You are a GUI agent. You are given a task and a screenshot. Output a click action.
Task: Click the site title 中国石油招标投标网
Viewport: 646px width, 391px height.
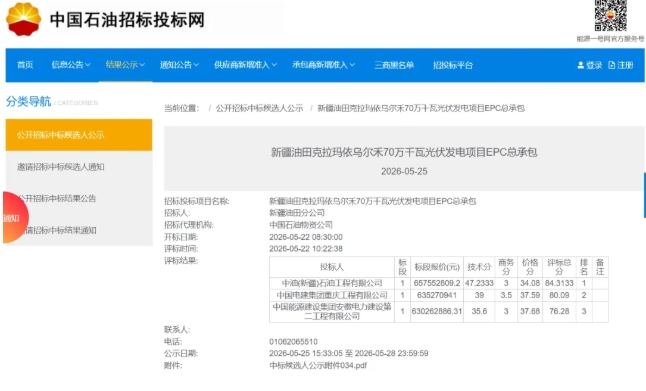[x=127, y=20]
